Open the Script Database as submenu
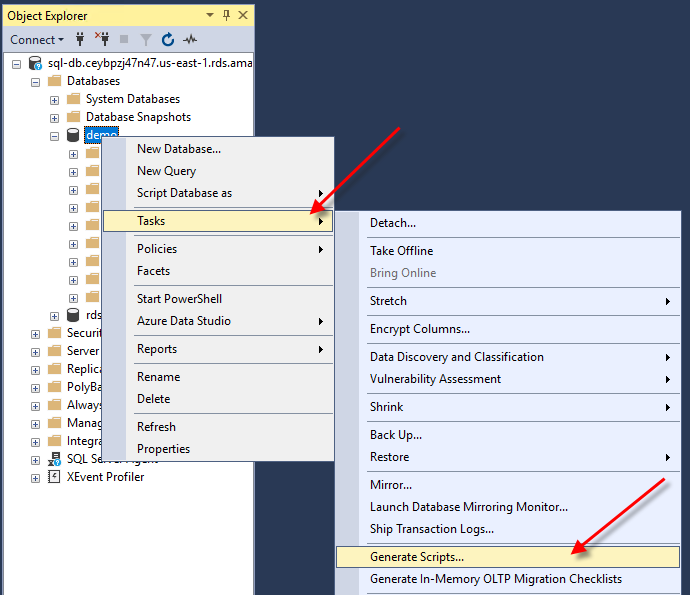690x595 pixels. [184, 193]
